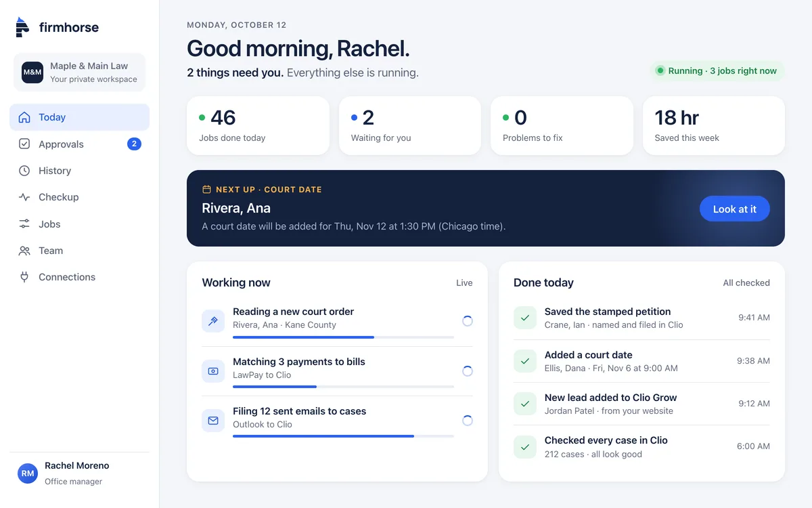Click the checkmark beside New lead added
The image size is (812, 508).
[x=525, y=404]
